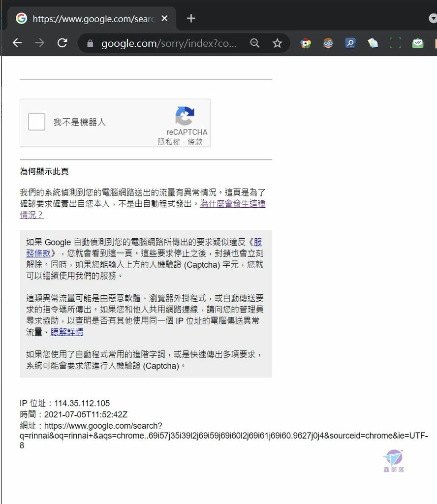Image resolution: width=437 pixels, height=504 pixels.
Task: Follow the 瞭解詳情 learn more link
Action: pos(67,332)
